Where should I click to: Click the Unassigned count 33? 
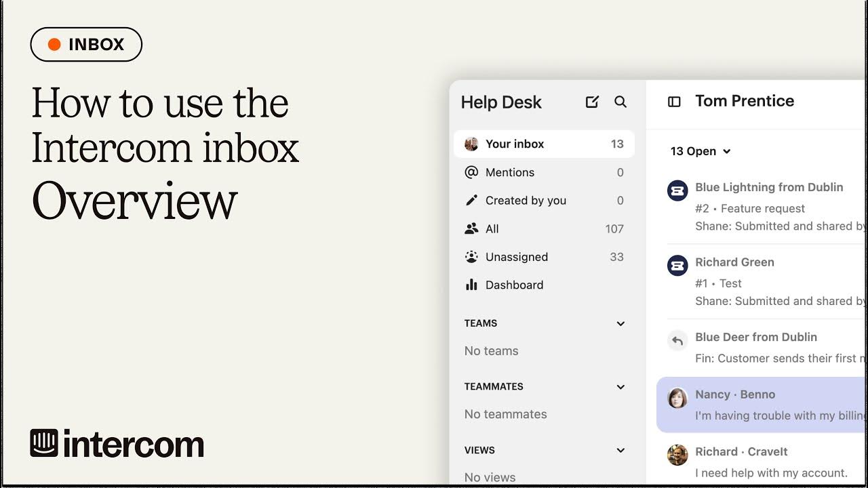[616, 257]
